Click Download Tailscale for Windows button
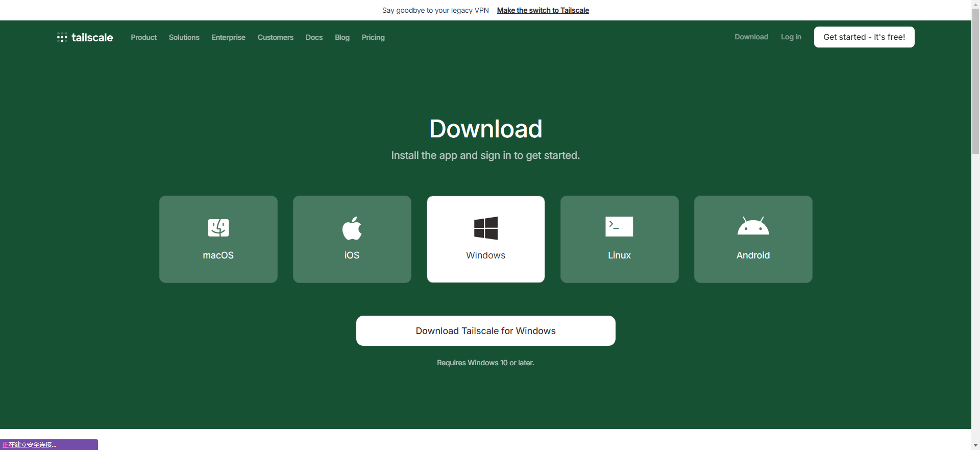This screenshot has height=450, width=980. pyautogui.click(x=486, y=330)
